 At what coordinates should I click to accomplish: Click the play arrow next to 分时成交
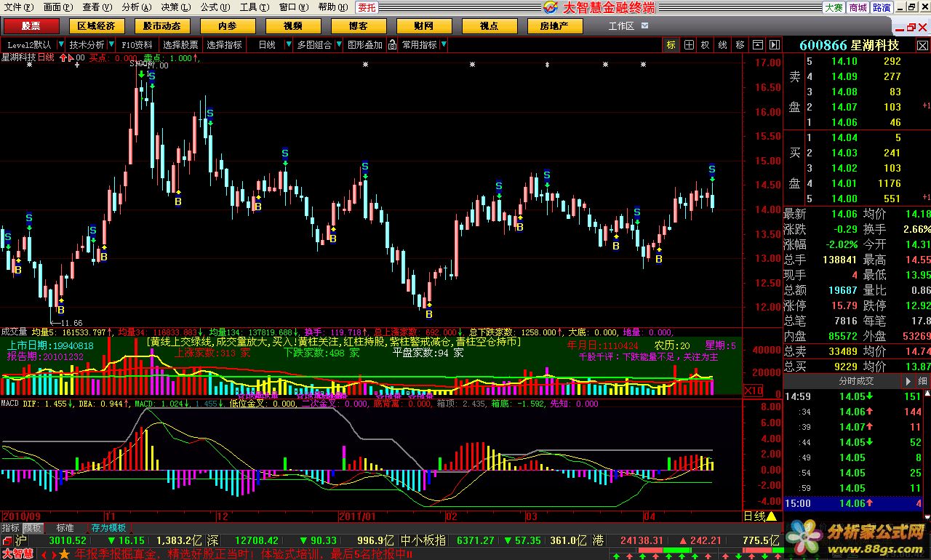[x=908, y=381]
